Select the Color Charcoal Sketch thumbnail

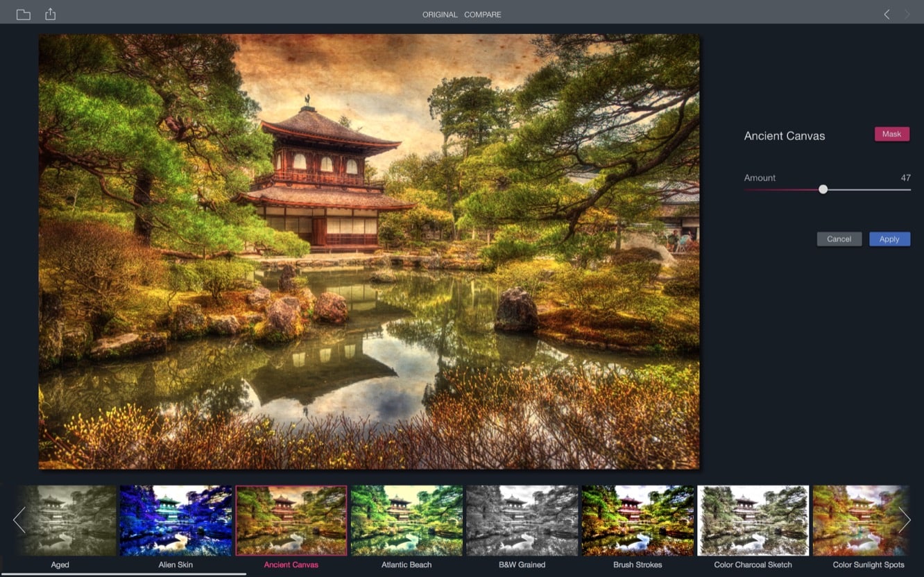pyautogui.click(x=753, y=520)
